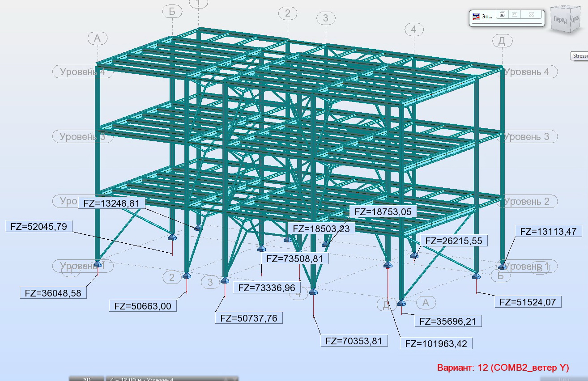Open the Z = 12,00 м - Уровень 4 level selector
Image resolution: width=588 pixels, height=381 pixels.
(x=172, y=379)
